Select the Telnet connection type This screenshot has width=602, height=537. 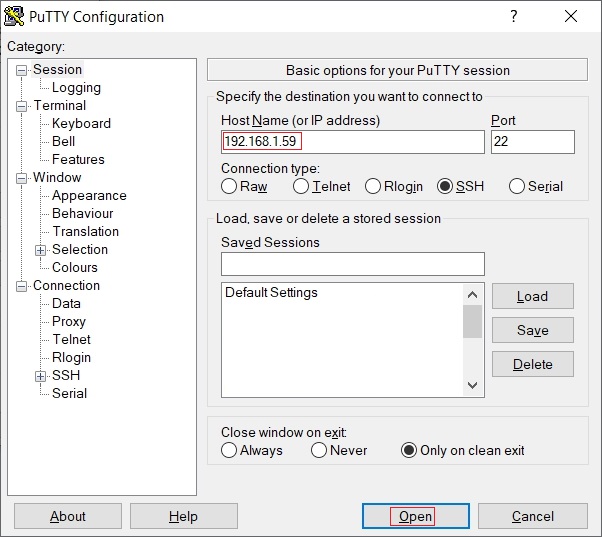[x=301, y=187]
